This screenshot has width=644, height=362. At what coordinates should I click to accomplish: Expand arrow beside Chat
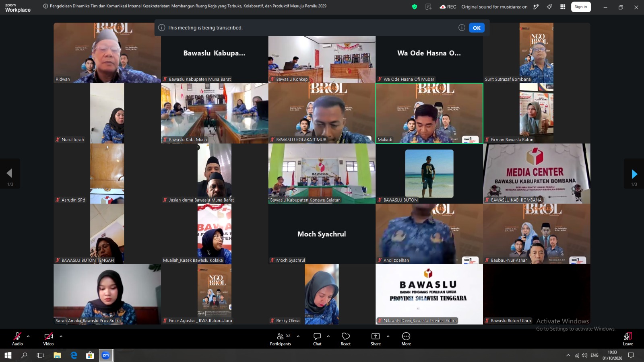click(328, 336)
